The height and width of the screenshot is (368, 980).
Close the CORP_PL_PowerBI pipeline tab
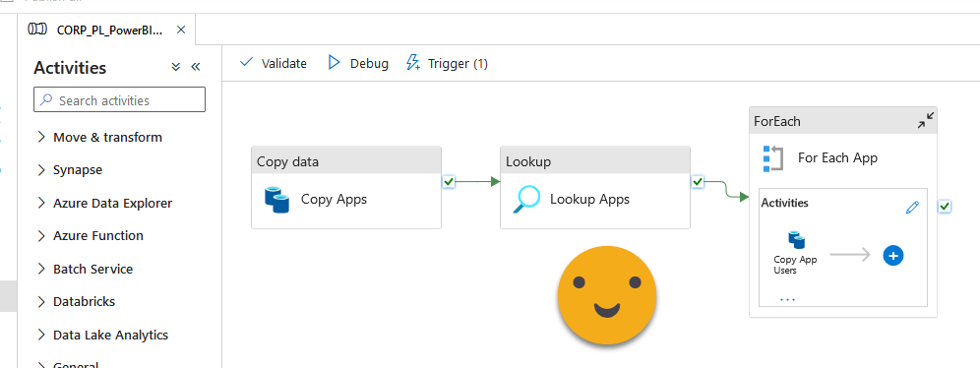[181, 30]
